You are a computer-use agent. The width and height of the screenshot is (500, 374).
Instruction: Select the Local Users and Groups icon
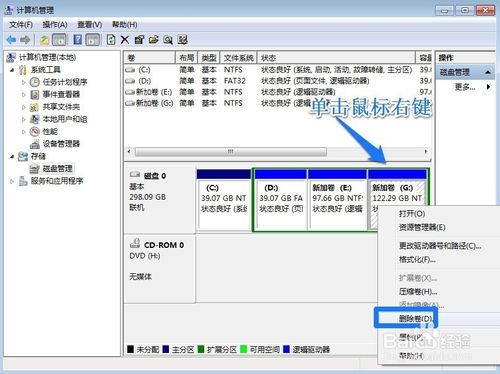pyautogui.click(x=35, y=119)
